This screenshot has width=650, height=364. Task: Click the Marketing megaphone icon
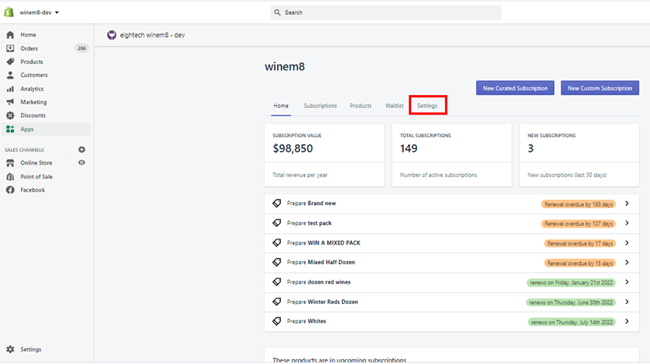pos(10,102)
